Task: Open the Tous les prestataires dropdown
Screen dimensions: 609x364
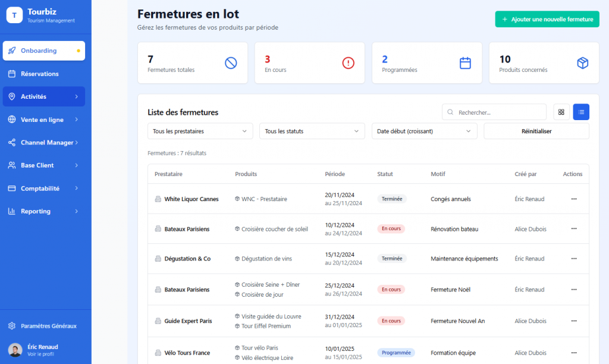Action: [200, 131]
